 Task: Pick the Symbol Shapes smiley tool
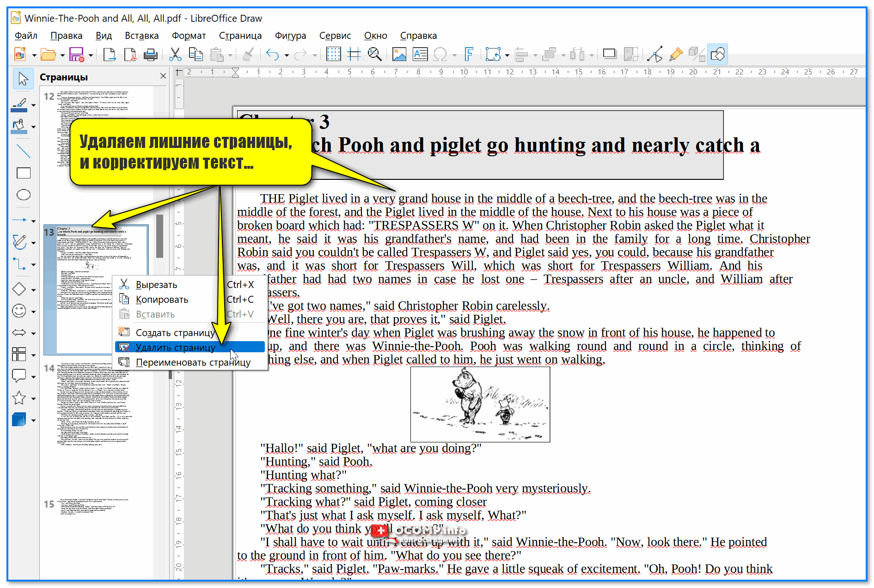point(19,311)
